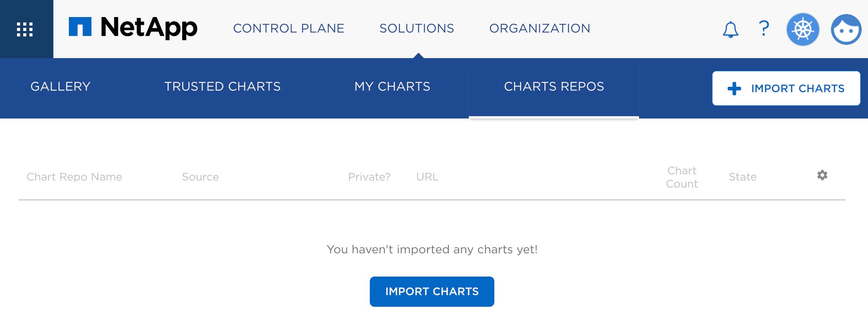Screen dimensions: 868x330
Task: Select the Charts Repos tab
Action: [x=554, y=86]
